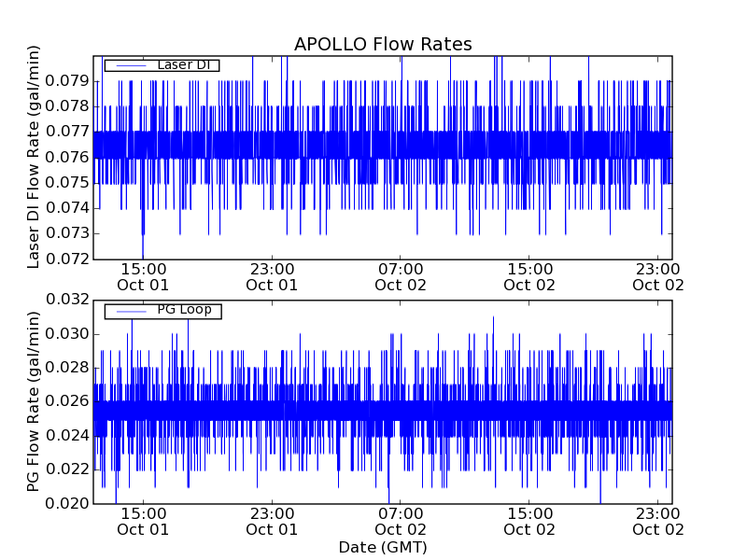
Task: Click the 0.076 y-axis tick label
Action: pyautogui.click(x=67, y=157)
